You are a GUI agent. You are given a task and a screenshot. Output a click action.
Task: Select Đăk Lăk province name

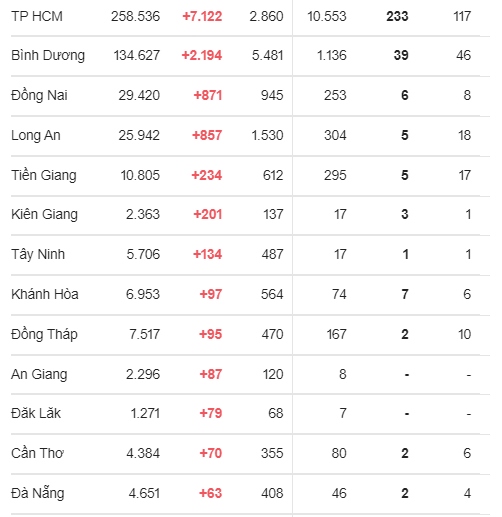[x=36, y=413]
